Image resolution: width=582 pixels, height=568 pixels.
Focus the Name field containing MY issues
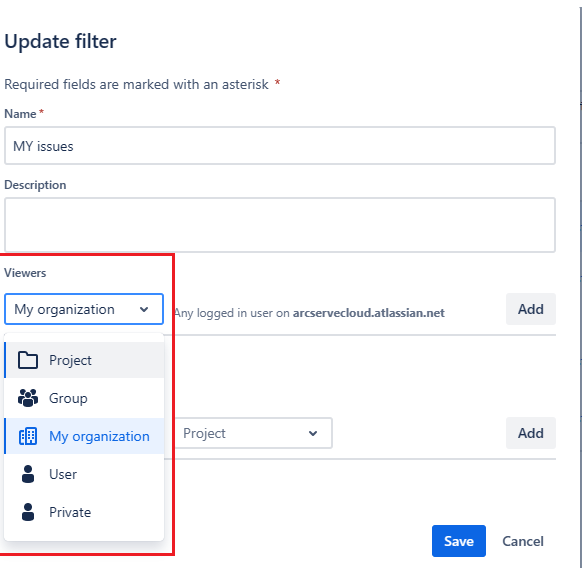coord(280,146)
